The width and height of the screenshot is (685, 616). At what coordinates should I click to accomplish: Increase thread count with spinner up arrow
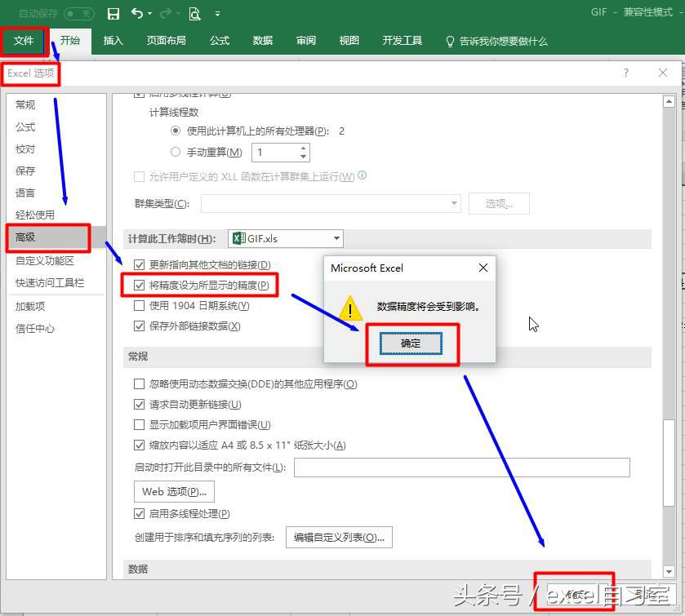point(303,148)
